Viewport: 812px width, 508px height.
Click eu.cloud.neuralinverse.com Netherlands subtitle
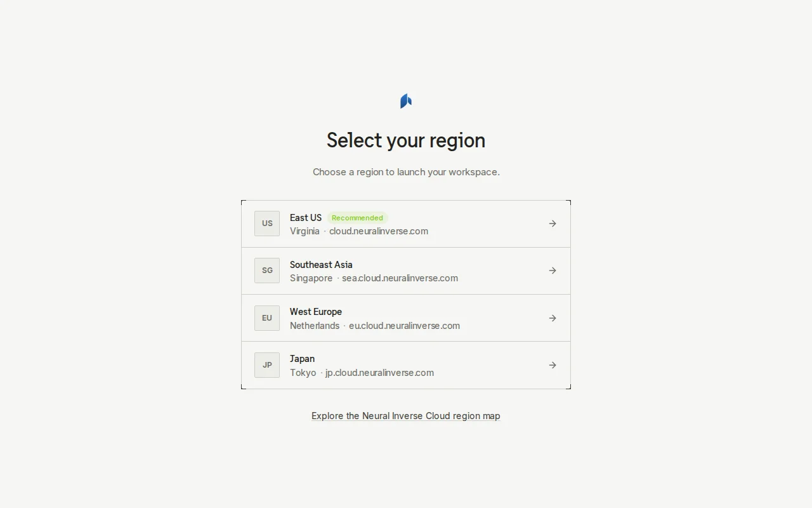coord(375,326)
